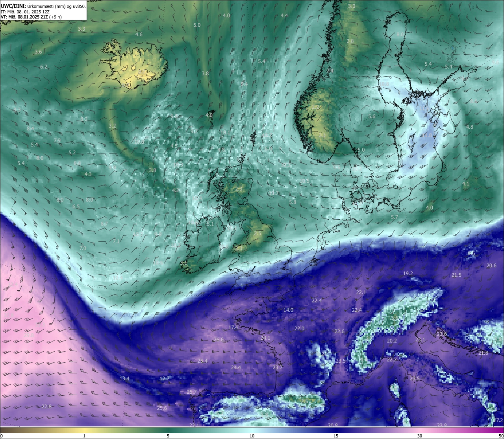
Task: Click the 22.8 value label
Action: 46,406
